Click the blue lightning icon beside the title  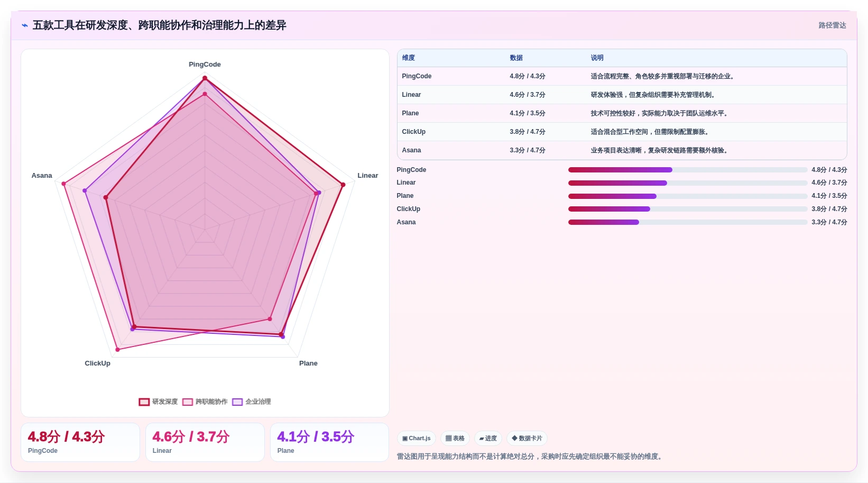click(25, 25)
